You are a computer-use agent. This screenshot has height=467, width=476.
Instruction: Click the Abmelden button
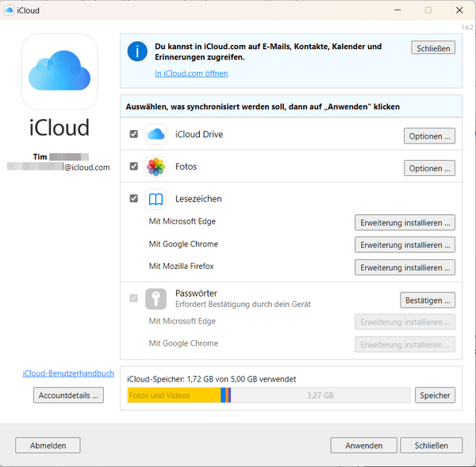point(48,446)
